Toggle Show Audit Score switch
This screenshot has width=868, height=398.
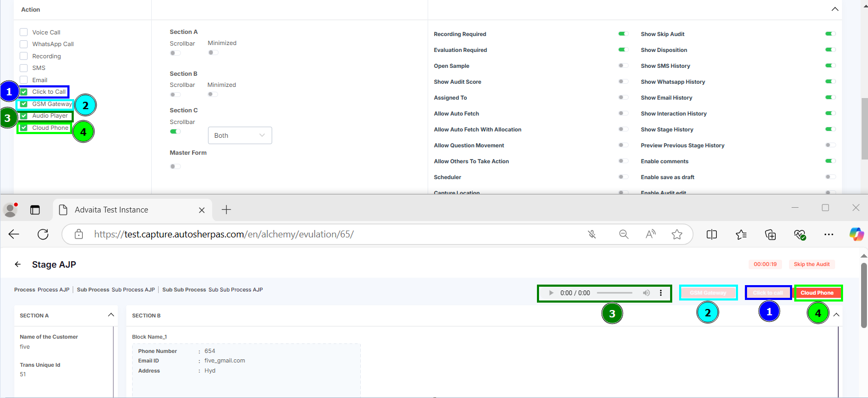623,82
